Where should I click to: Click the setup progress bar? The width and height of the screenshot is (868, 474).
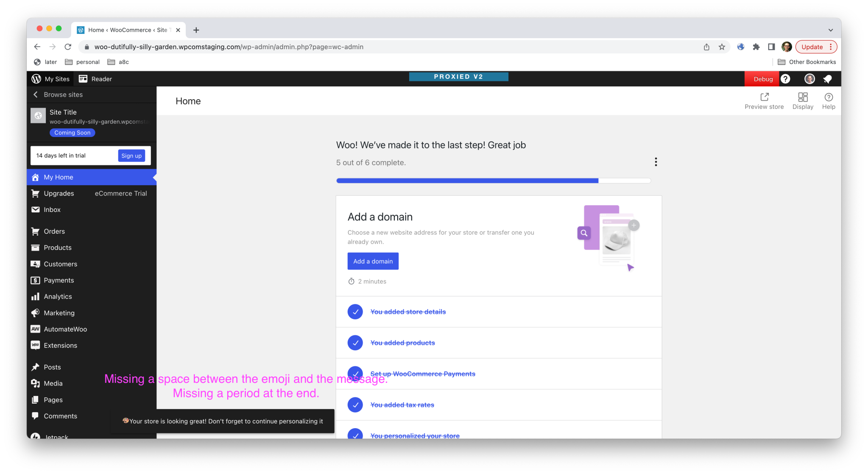pos(493,180)
